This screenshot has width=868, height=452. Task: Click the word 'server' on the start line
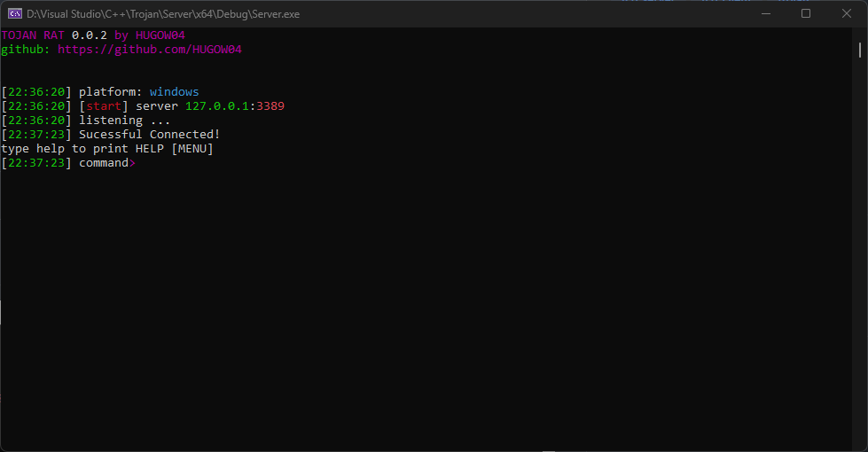(x=157, y=106)
